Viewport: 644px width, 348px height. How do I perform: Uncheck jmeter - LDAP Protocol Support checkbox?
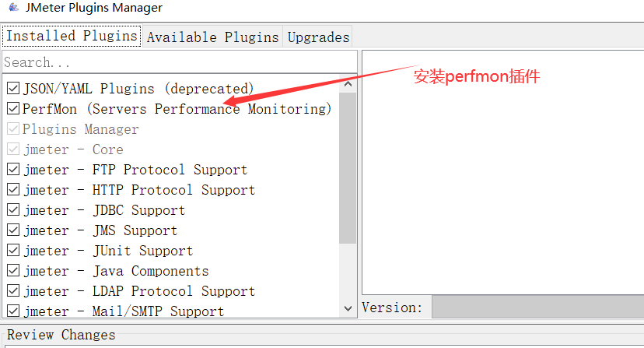point(13,291)
